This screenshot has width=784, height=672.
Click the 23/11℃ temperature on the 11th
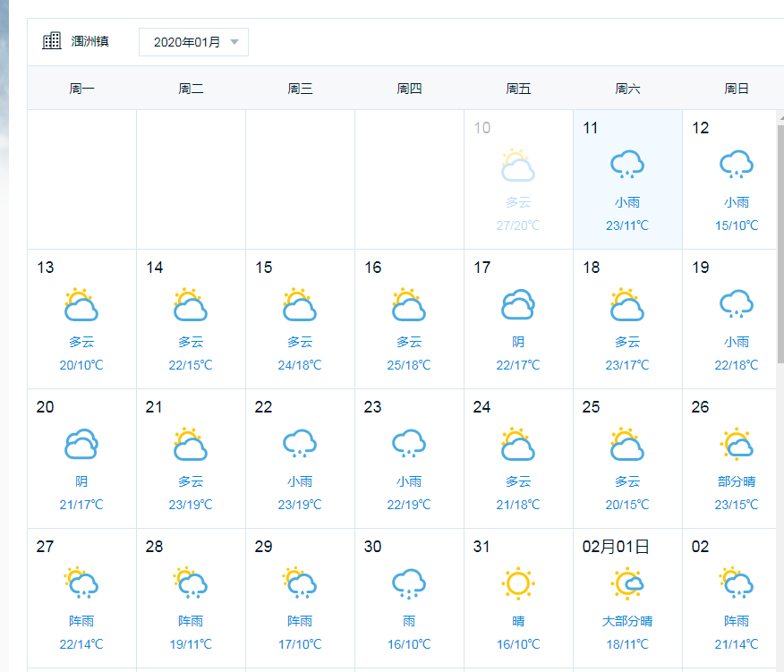pyautogui.click(x=627, y=225)
